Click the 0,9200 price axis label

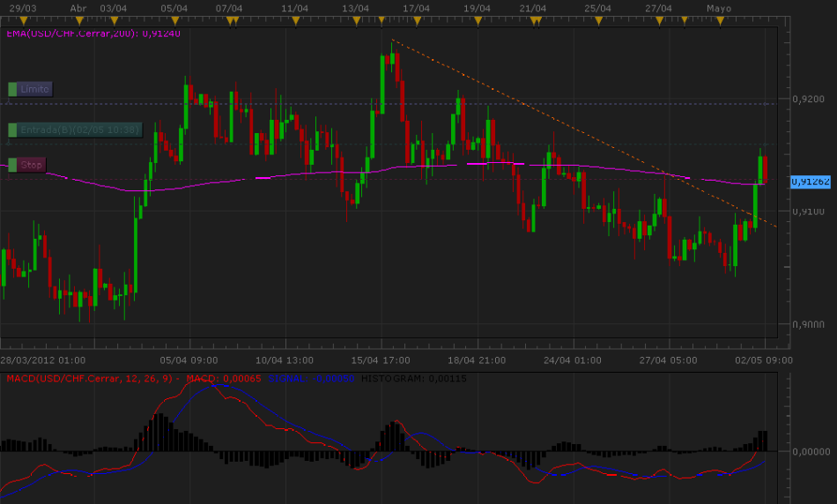point(807,100)
